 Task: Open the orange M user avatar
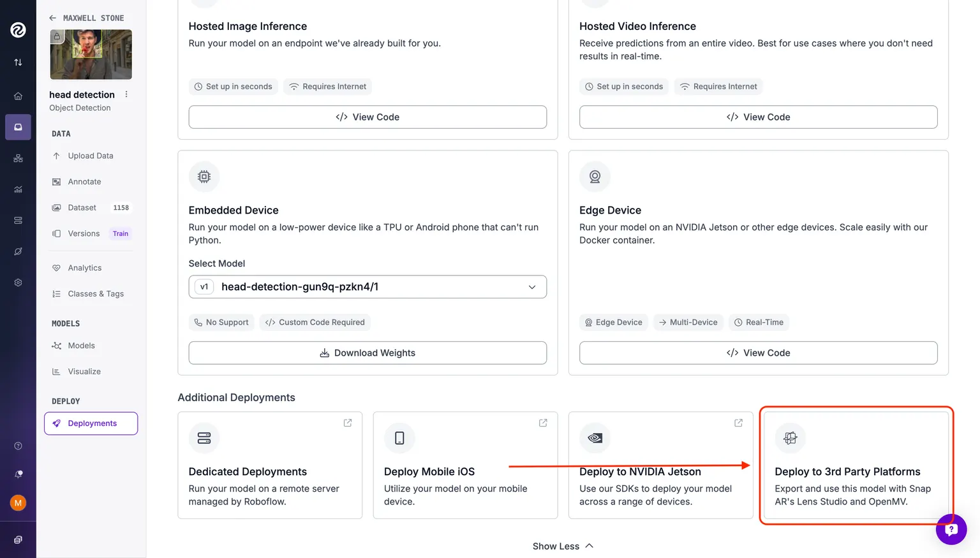[x=18, y=503]
